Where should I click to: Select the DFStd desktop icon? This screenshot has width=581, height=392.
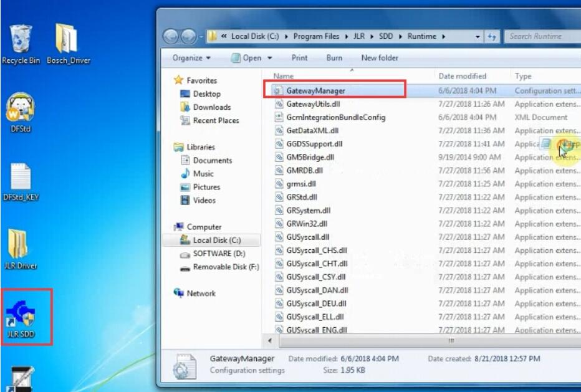[x=21, y=111]
